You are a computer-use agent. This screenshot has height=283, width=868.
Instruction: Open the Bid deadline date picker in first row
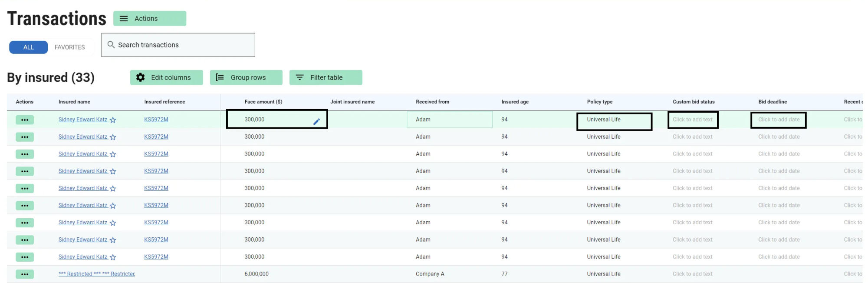pyautogui.click(x=778, y=120)
